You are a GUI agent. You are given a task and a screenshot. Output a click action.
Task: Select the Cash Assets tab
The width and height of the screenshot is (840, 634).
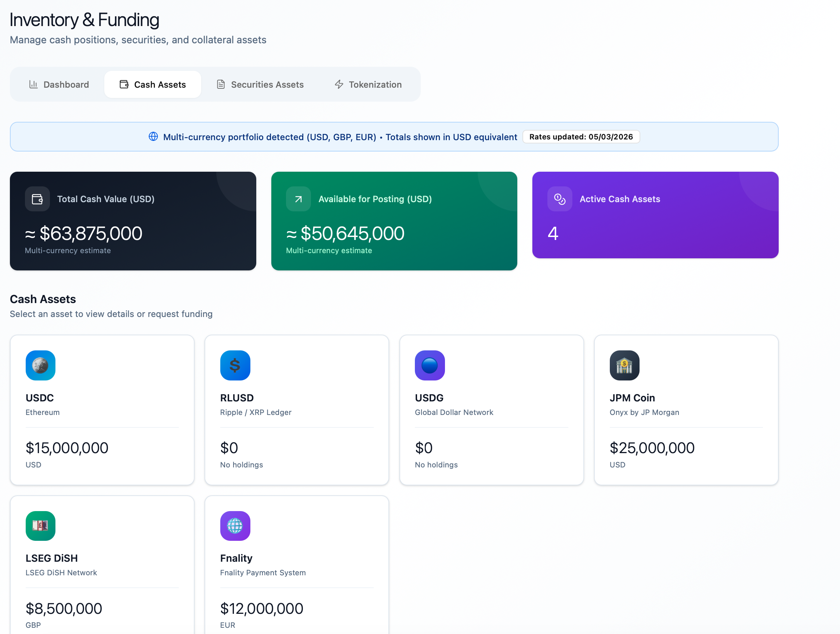[x=153, y=84]
